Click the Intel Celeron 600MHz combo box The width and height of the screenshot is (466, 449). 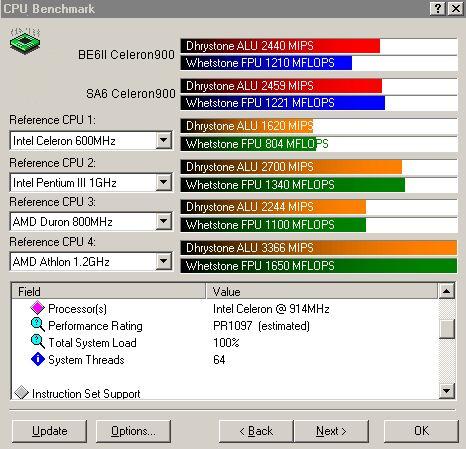click(x=91, y=140)
